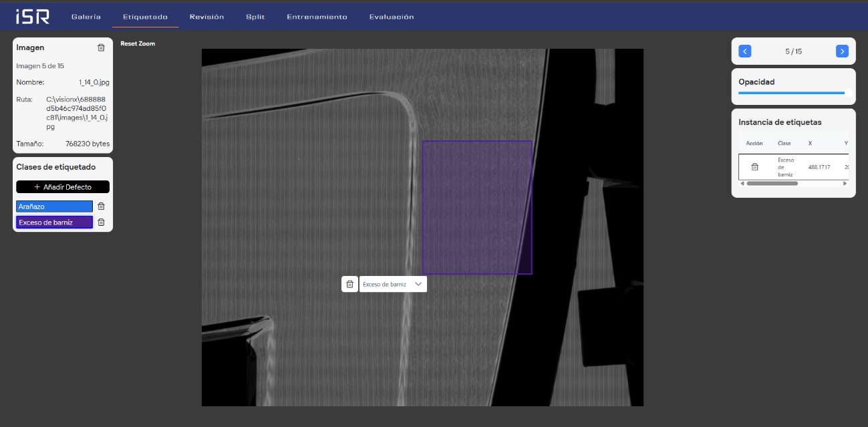Click Reset Zoom
868x427 pixels.
tap(138, 43)
